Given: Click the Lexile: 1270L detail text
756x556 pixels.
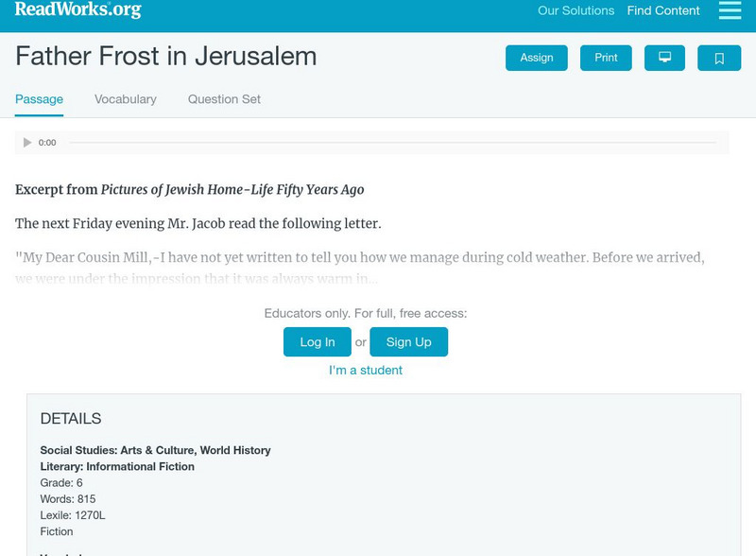Looking at the screenshot, I should point(73,515).
